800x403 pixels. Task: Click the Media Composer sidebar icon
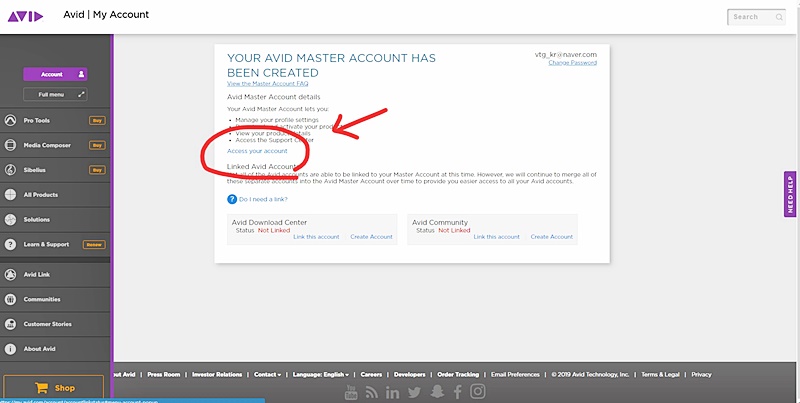(x=10, y=145)
